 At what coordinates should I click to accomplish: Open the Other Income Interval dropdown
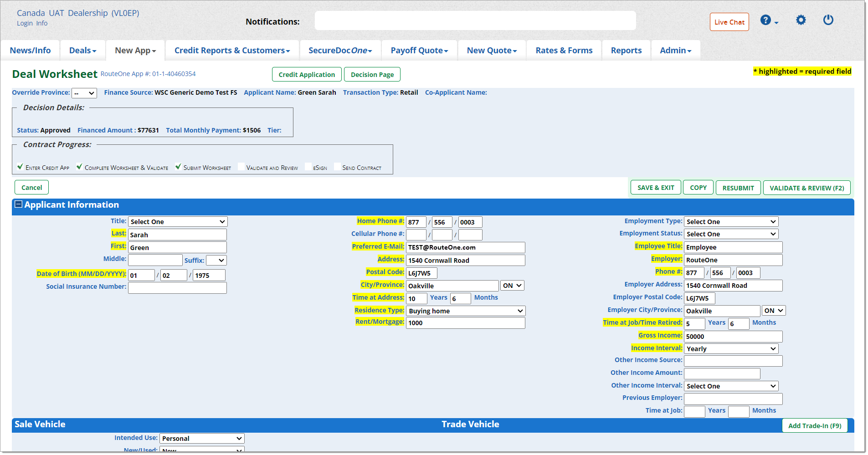pyautogui.click(x=731, y=386)
